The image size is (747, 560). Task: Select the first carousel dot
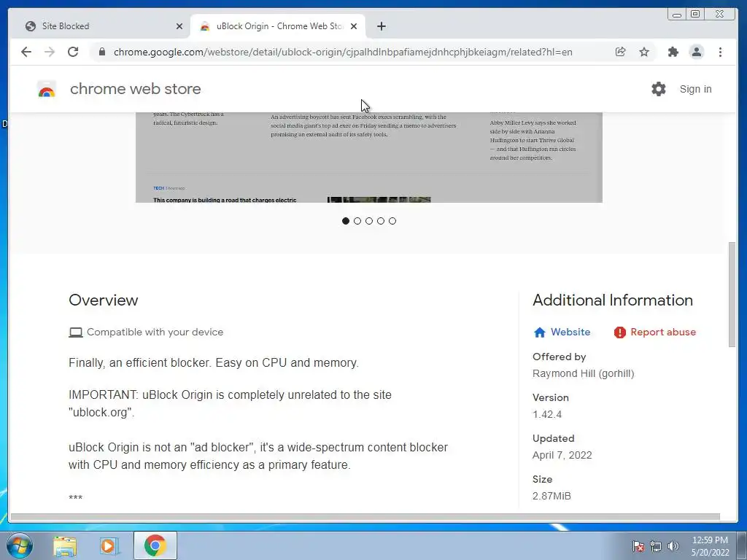(346, 221)
